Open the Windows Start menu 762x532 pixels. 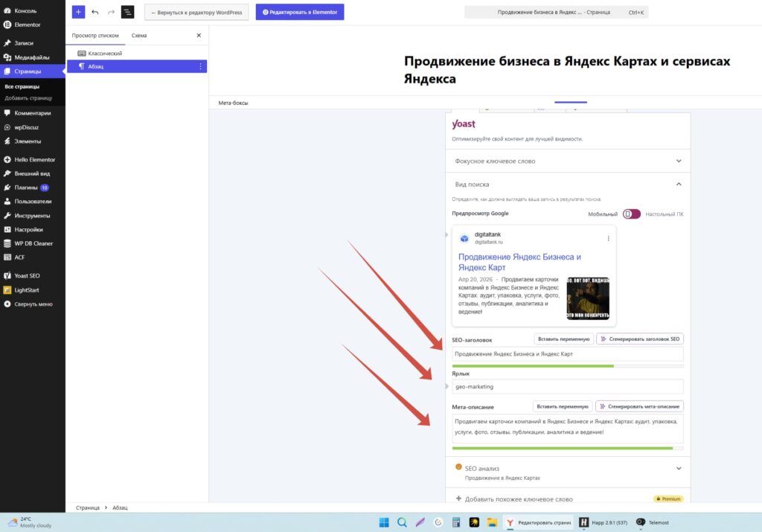click(x=384, y=523)
